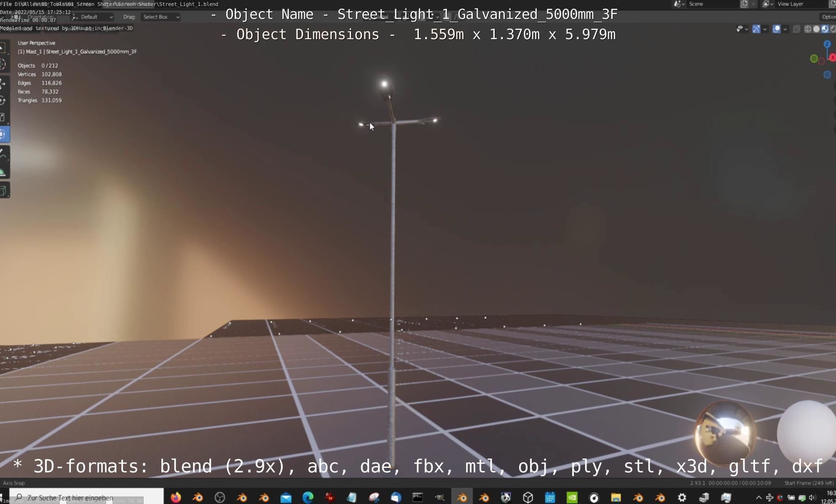Click the white diffuse preview sphere
836x504 pixels.
coord(807,433)
